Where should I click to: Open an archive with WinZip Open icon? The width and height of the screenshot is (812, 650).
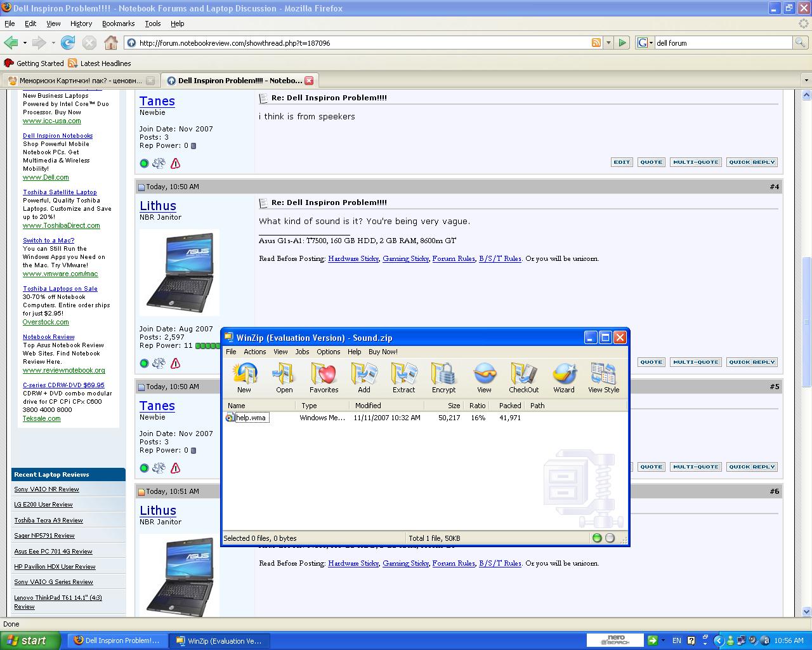pyautogui.click(x=284, y=378)
